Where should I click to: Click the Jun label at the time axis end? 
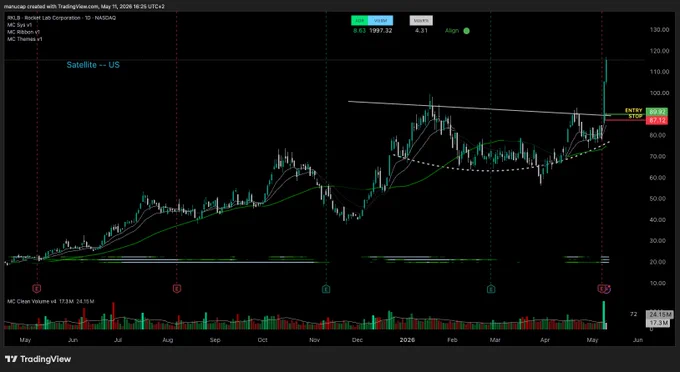coord(638,340)
